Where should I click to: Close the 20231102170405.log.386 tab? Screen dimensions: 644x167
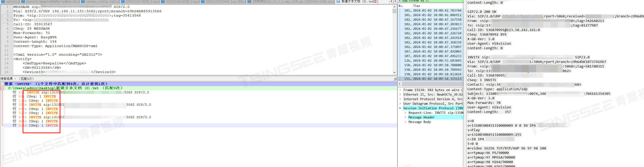[x=244, y=1]
